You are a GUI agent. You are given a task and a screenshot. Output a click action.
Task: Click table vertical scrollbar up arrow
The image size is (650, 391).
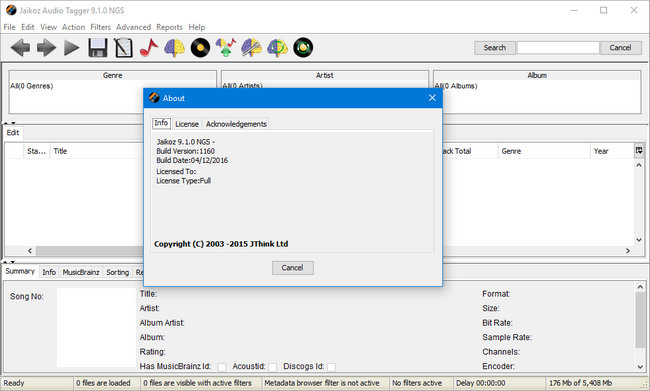pyautogui.click(x=639, y=165)
